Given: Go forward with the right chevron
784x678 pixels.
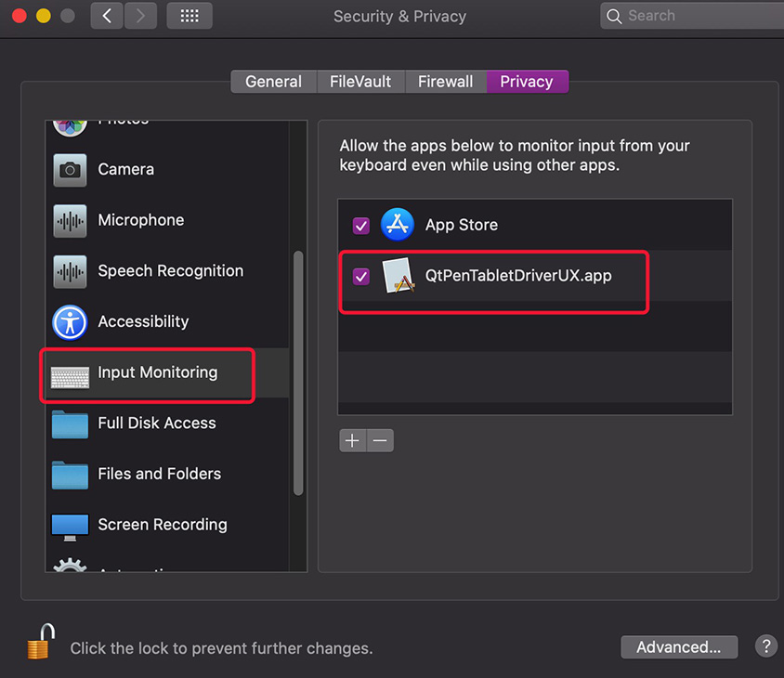Looking at the screenshot, I should (140, 16).
